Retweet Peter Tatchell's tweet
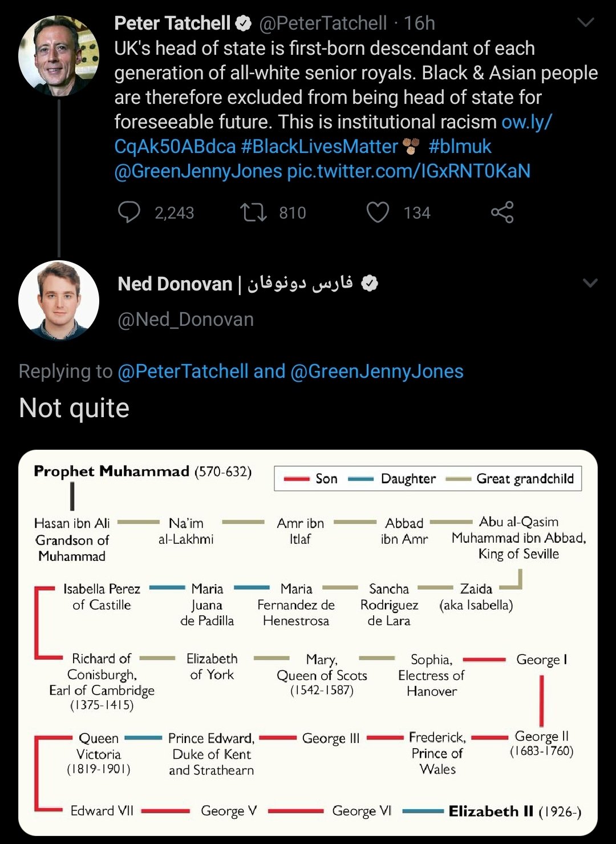 click(253, 212)
